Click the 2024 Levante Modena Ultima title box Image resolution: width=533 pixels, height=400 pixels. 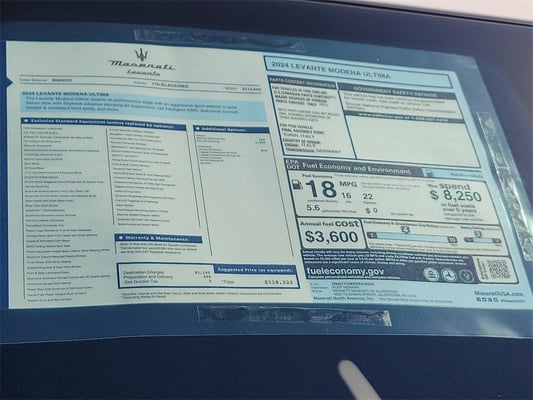pos(359,71)
